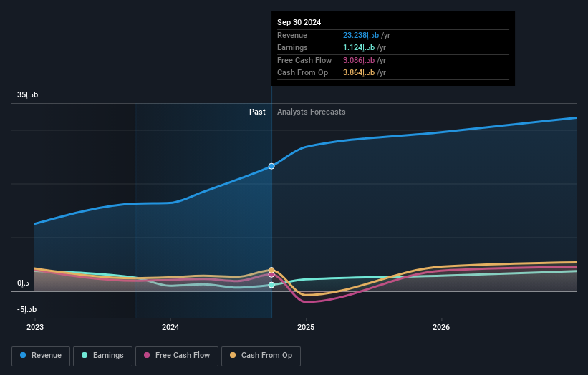Click the Cash From Op row label in tooltip
Image resolution: width=588 pixels, height=375 pixels.
[x=303, y=73]
